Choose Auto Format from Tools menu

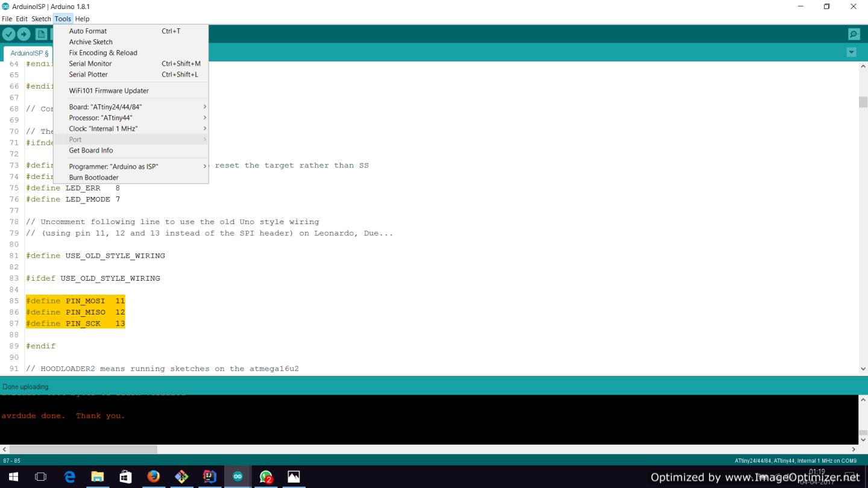(x=131, y=31)
